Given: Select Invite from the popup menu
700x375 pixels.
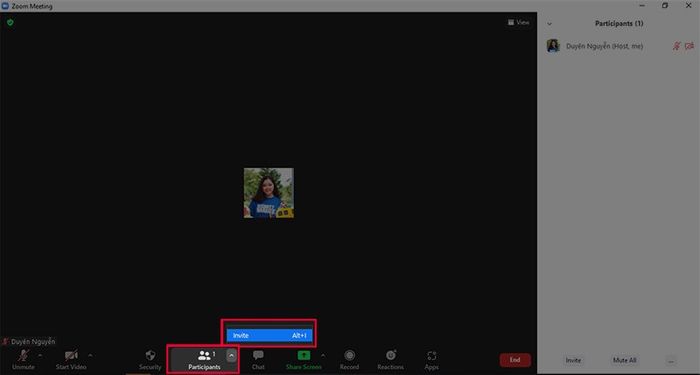Looking at the screenshot, I should (269, 335).
